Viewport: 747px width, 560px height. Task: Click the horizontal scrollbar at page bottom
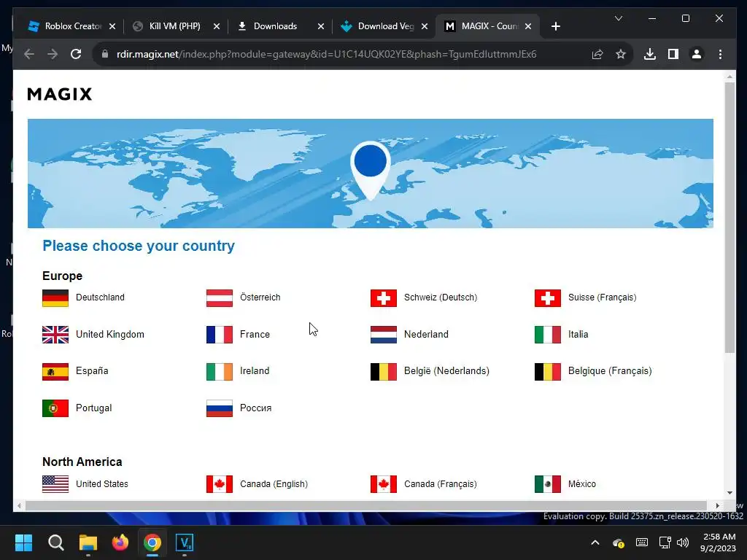[366, 506]
